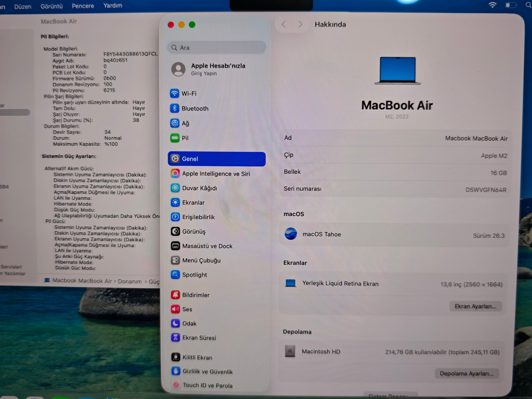Go forward with the right chevron
The height and width of the screenshot is (399, 532).
(x=300, y=24)
